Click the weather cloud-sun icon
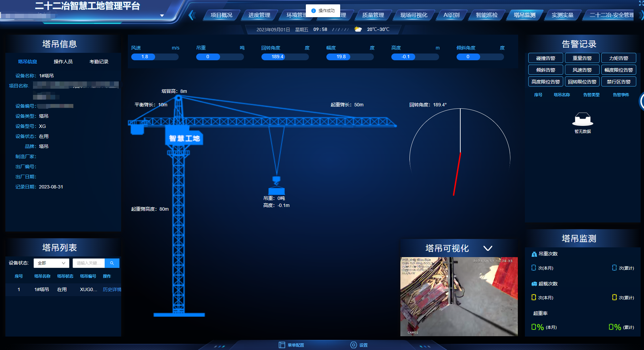Image resolution: width=644 pixels, height=350 pixels. tap(358, 29)
